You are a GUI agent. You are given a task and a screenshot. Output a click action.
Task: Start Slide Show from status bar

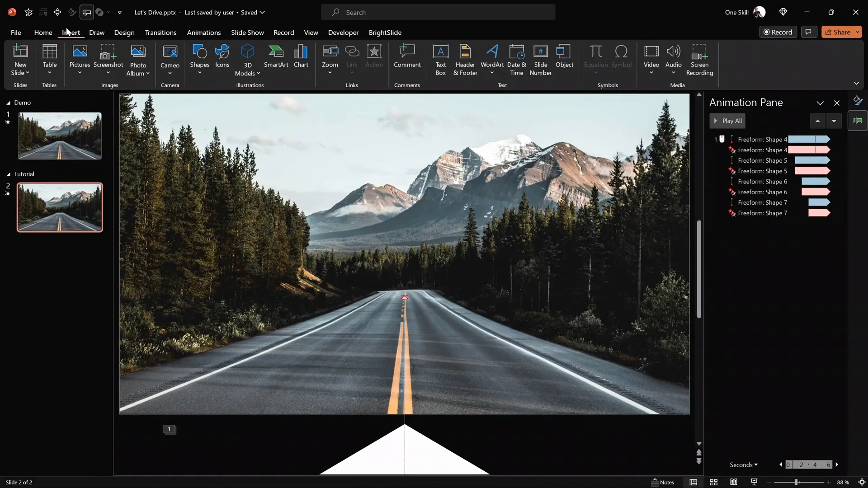754,482
